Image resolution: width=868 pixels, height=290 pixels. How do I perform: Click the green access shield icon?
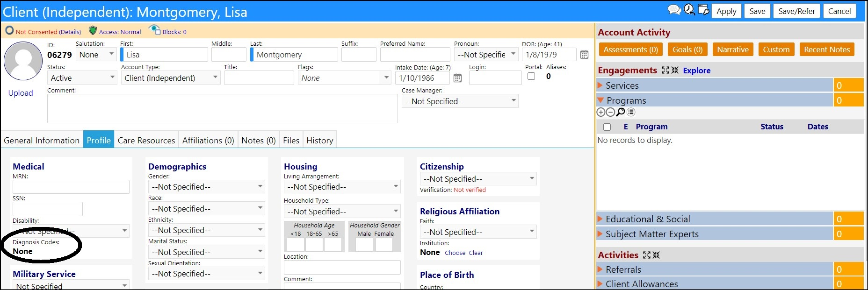click(x=93, y=31)
